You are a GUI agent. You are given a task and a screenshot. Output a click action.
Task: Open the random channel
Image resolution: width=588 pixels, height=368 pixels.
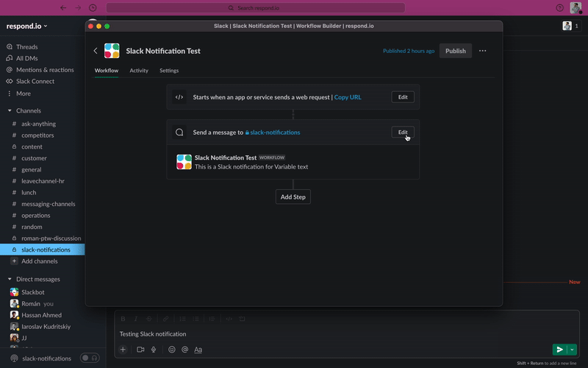tap(32, 227)
